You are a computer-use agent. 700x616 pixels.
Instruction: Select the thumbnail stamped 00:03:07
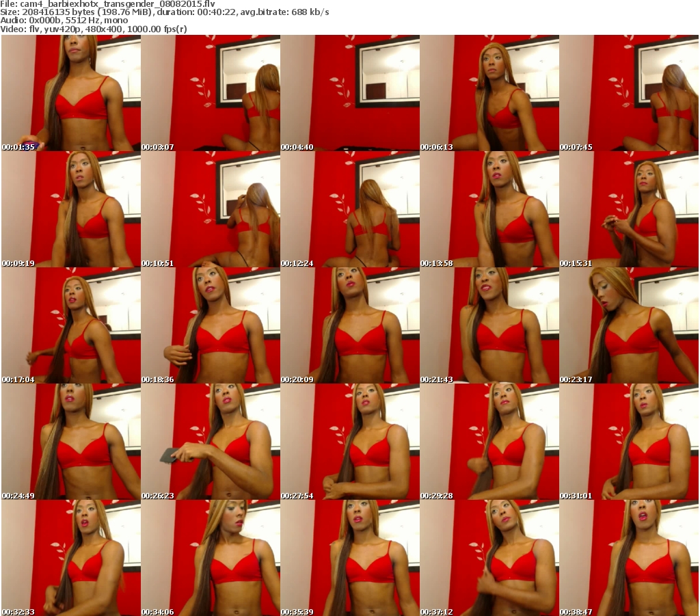[x=211, y=93]
